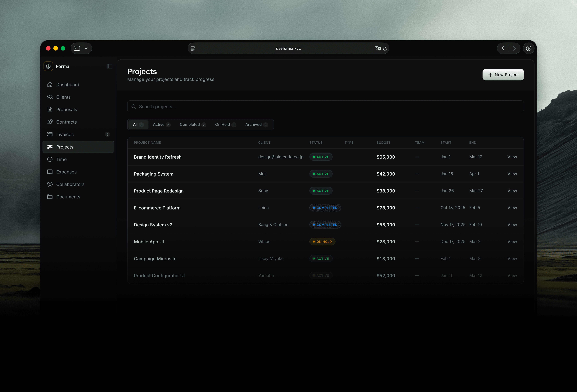Click the Mobile App UI project name

[149, 242]
